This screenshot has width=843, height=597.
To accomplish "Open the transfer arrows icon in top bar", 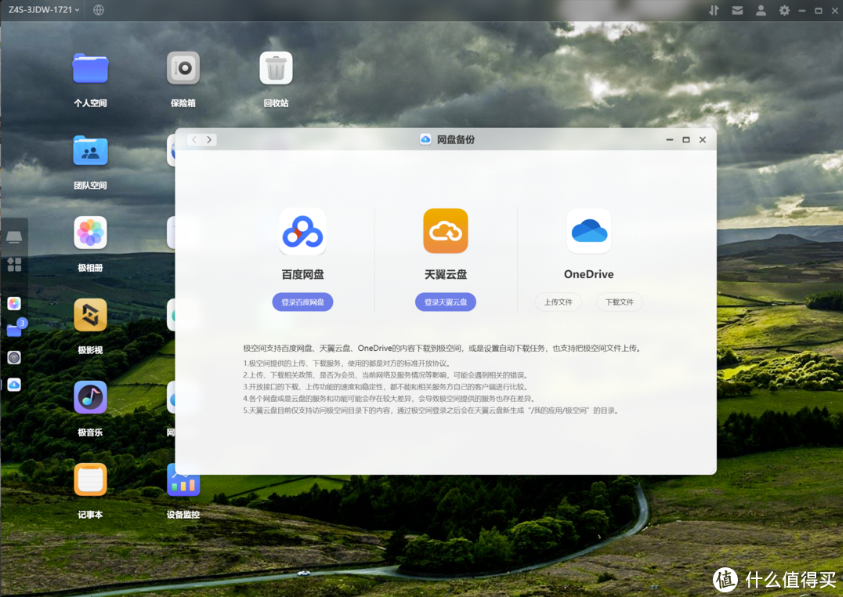I will [x=714, y=10].
